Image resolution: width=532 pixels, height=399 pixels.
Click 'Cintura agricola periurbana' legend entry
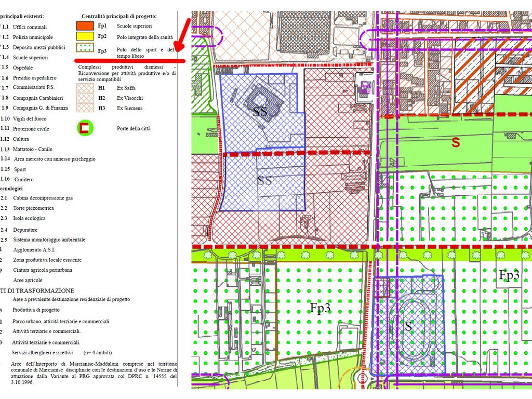(x=43, y=270)
